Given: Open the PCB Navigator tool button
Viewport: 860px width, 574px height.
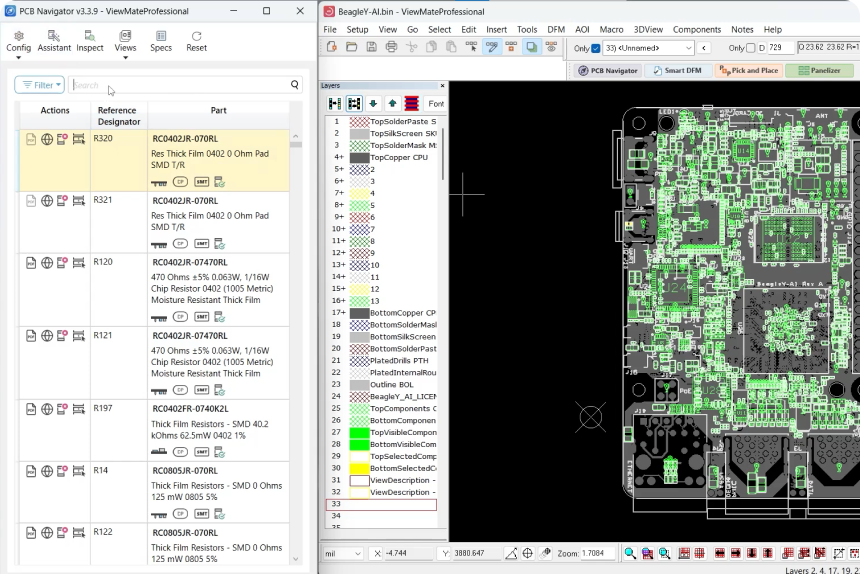Looking at the screenshot, I should click(608, 71).
